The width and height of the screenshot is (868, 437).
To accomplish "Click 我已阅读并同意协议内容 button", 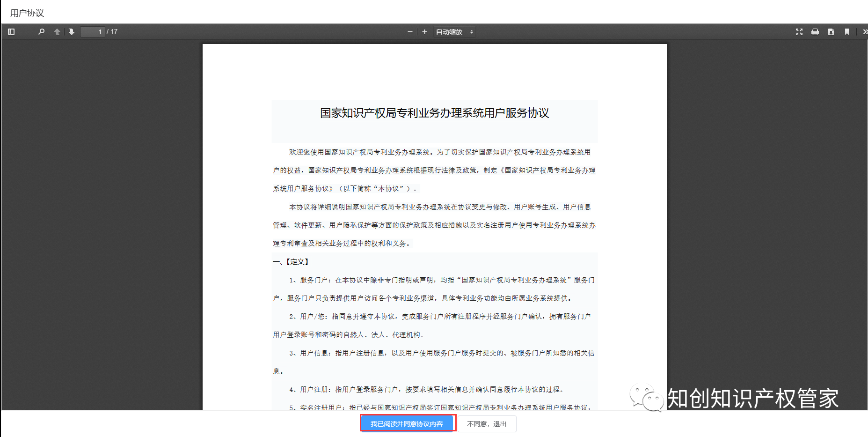I will pyautogui.click(x=407, y=424).
